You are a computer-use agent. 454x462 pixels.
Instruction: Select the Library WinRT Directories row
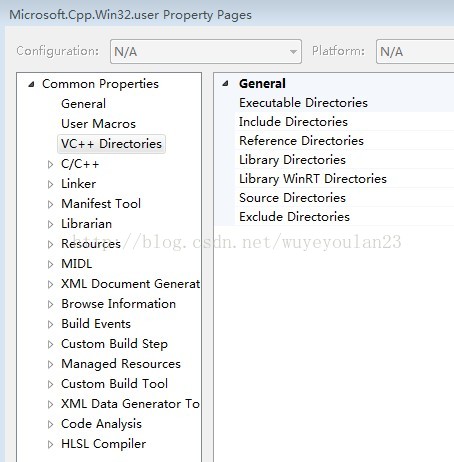pyautogui.click(x=344, y=179)
